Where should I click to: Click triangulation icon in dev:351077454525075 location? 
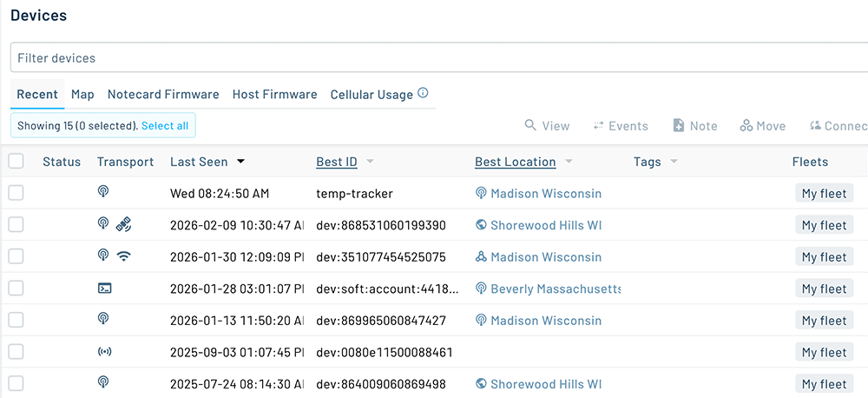click(x=481, y=256)
